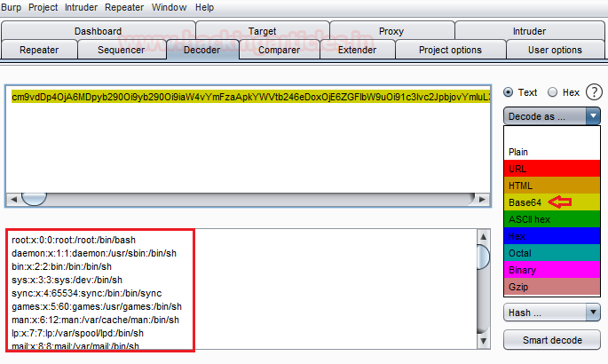Open the Intruder menu in menu bar
This screenshot has height=364, width=608.
pos(81,7)
